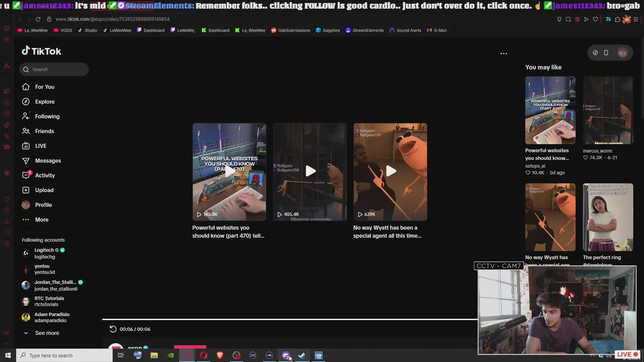Open The perfect ring video thumbnail
Viewport: 644px width, 362px height.
[608, 217]
